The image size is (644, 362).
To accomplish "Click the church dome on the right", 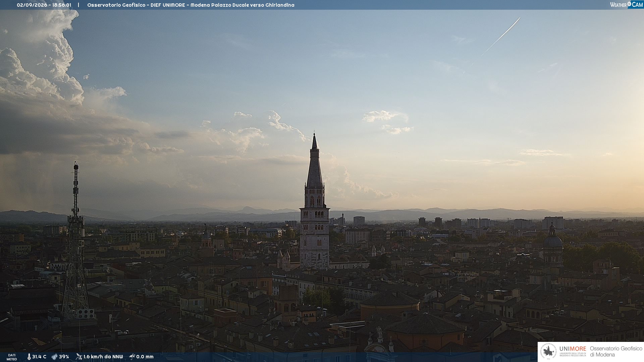I will point(552,238).
